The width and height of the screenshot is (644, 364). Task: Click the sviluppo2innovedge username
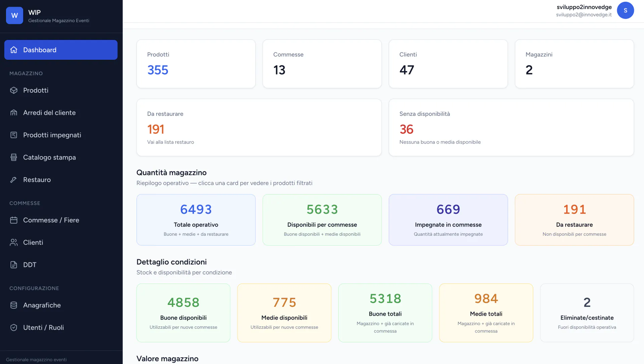click(x=584, y=7)
